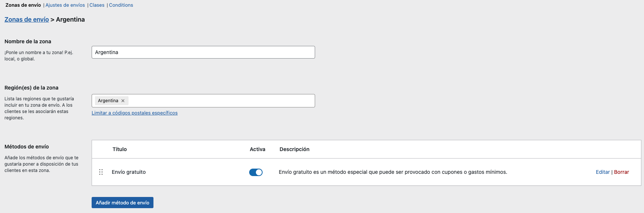
Task: Disable the Envío gratuito shipping method
Action: [x=256, y=172]
